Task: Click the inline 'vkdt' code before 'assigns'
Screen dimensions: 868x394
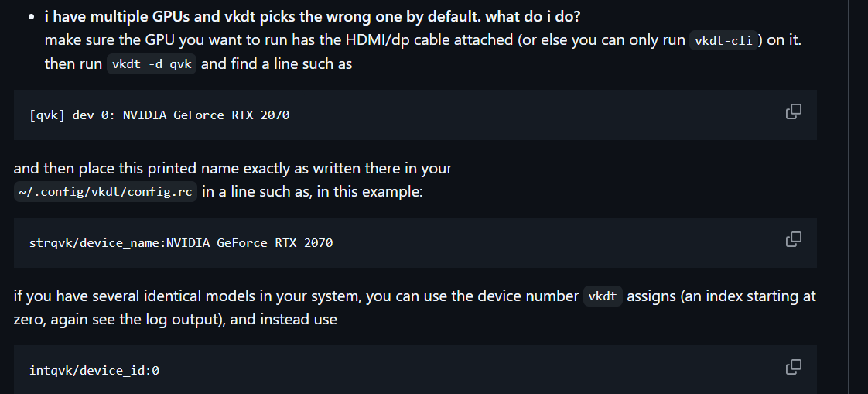Action: click(603, 296)
